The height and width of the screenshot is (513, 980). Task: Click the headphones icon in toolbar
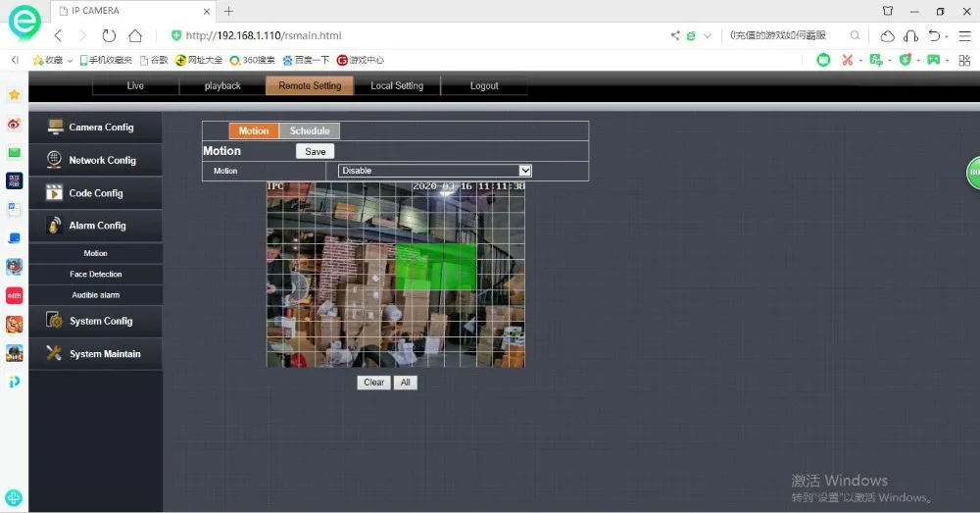(x=911, y=35)
